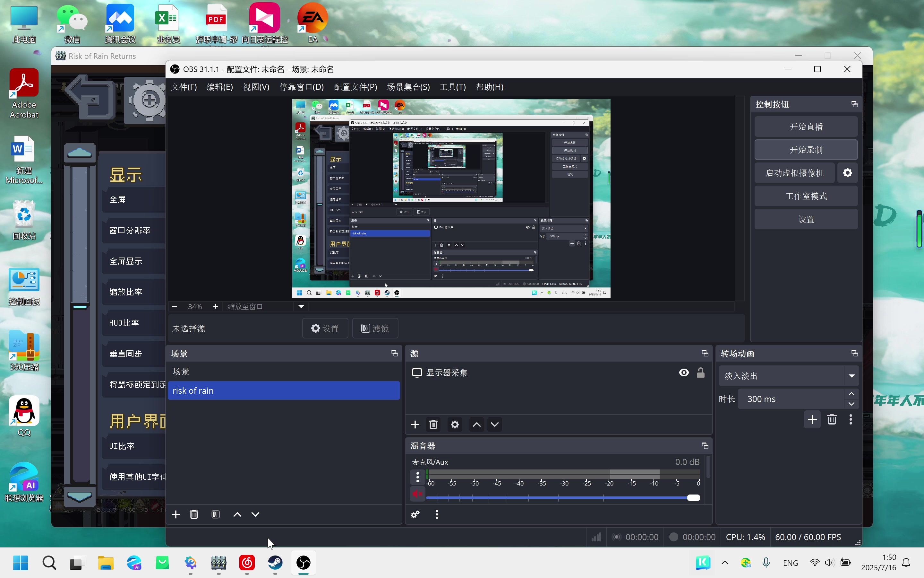Click 滤镜 button in source toolbar

click(x=375, y=328)
